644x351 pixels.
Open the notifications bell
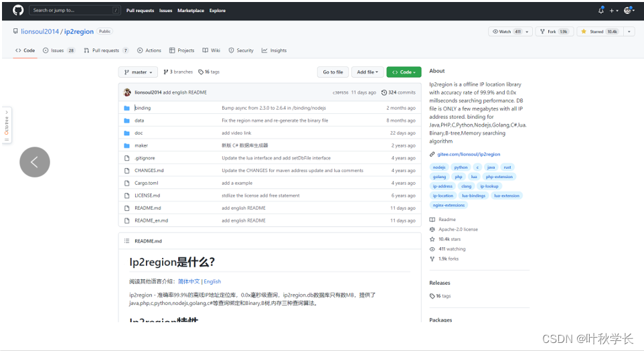601,10
